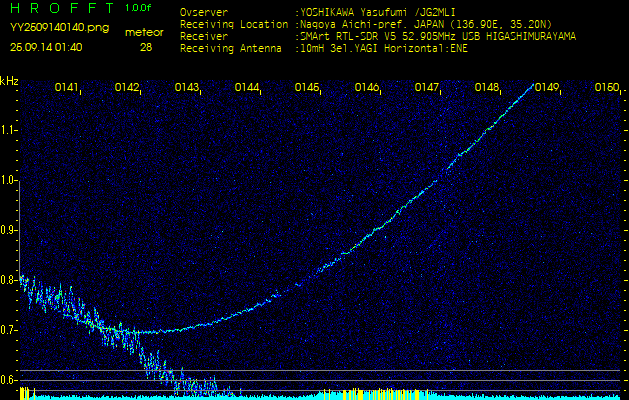629x400 pixels.
Task: Click the 1.0 kHz axis label
Action: (7, 181)
